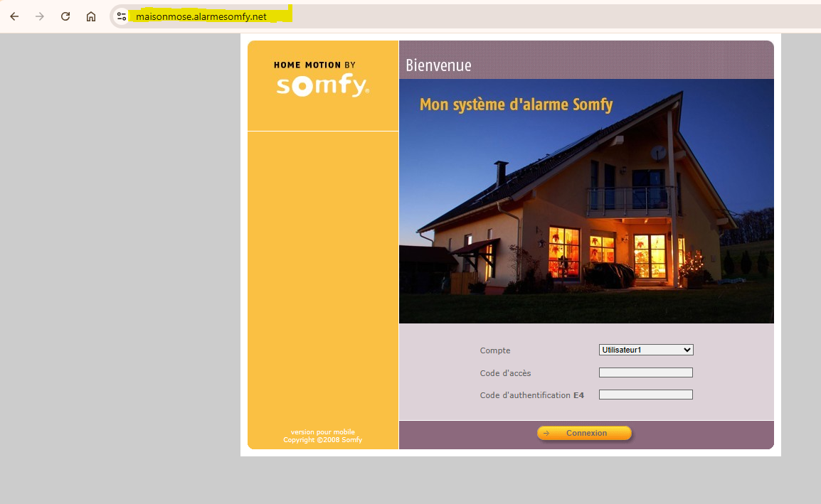Image resolution: width=821 pixels, height=504 pixels.
Task: Click the Bienvenue header
Action: point(438,65)
